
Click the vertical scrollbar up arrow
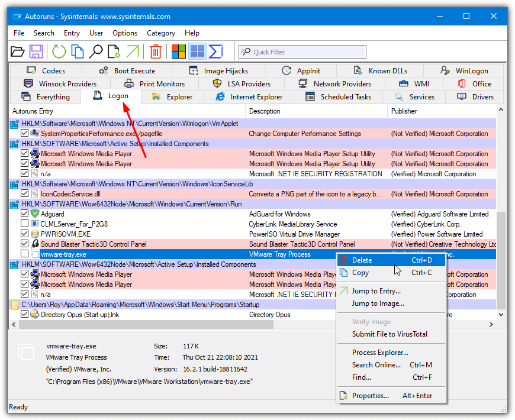[501, 110]
